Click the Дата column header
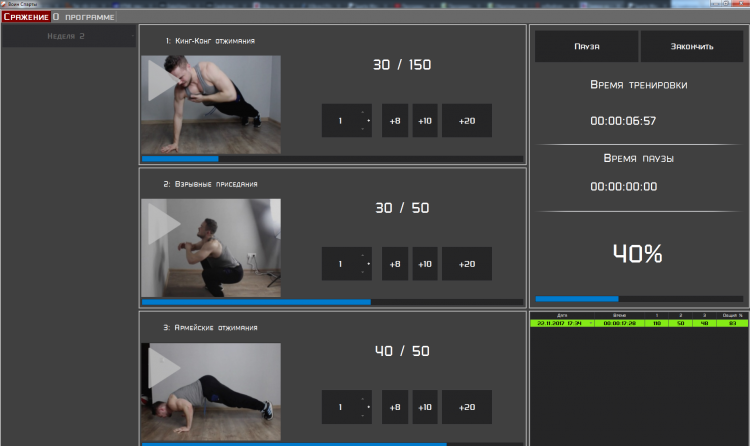Screen dimensions: 750x446 click(x=562, y=315)
